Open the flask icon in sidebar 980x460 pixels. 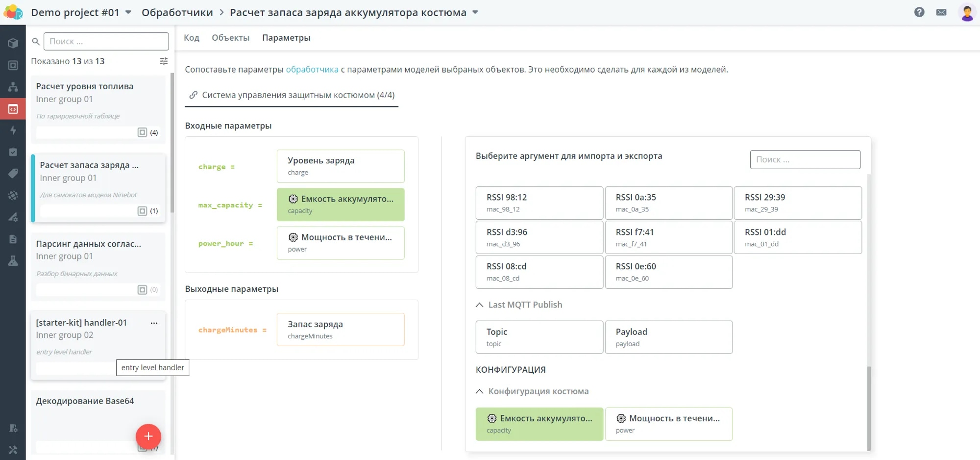(13, 261)
